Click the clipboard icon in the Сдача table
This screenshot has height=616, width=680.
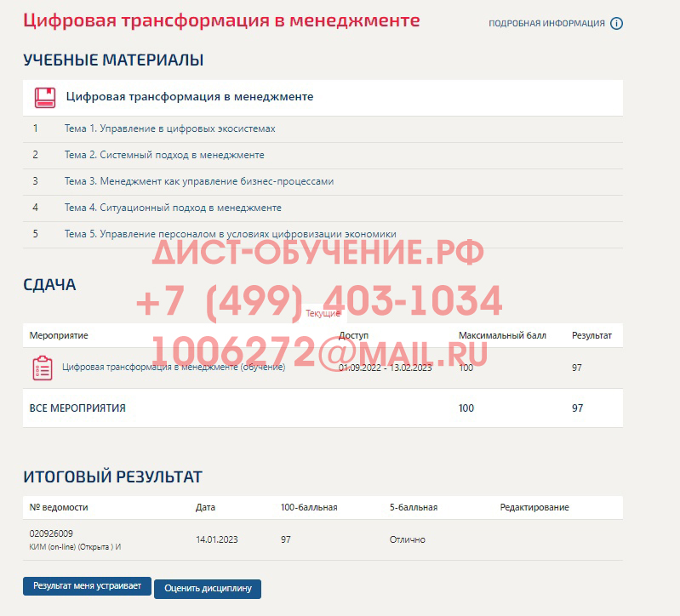(x=42, y=368)
